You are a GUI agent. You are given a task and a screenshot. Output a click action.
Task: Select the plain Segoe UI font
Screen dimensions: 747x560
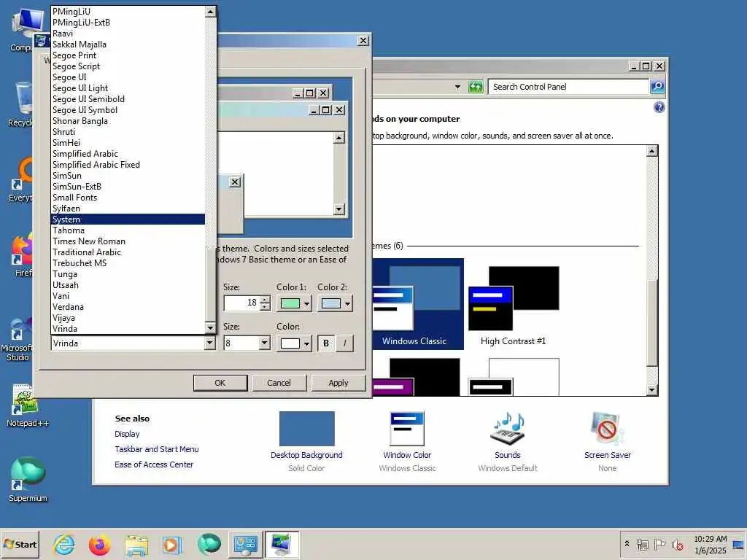(128, 77)
